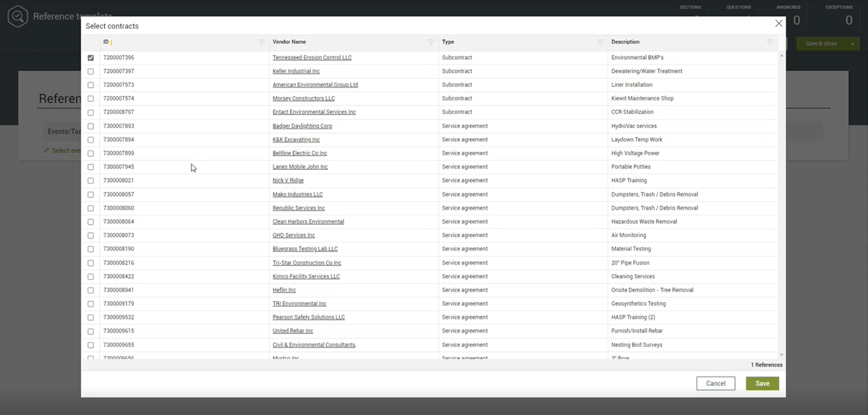Viewport: 868px width, 415px height.
Task: Sort by the Vendor Name column header
Action: 289,42
